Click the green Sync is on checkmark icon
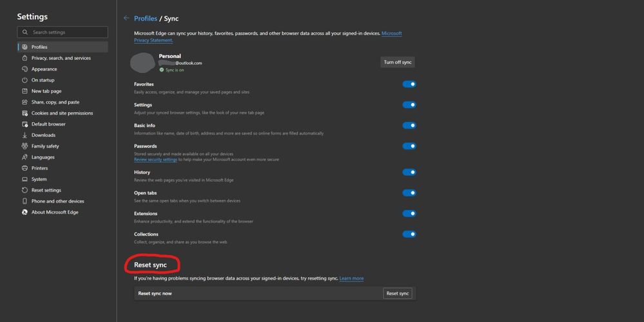Image resolution: width=644 pixels, height=322 pixels. click(161, 70)
